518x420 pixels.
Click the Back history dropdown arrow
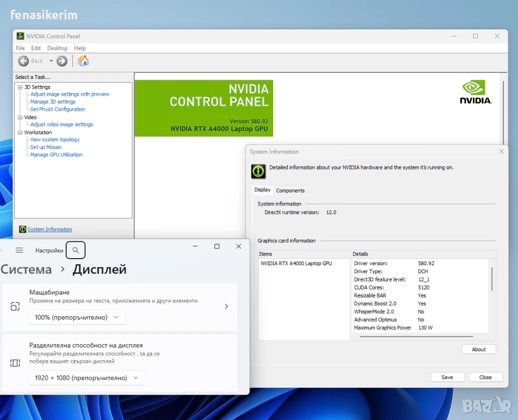pos(51,61)
